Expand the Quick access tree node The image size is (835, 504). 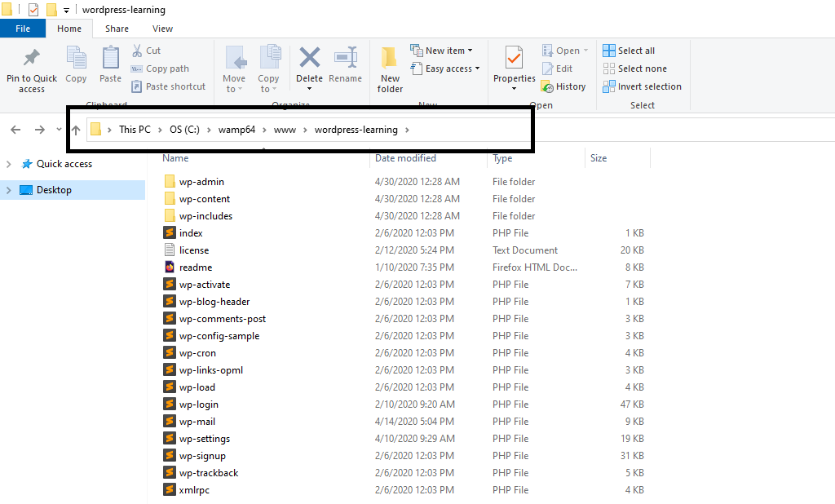pos(8,164)
